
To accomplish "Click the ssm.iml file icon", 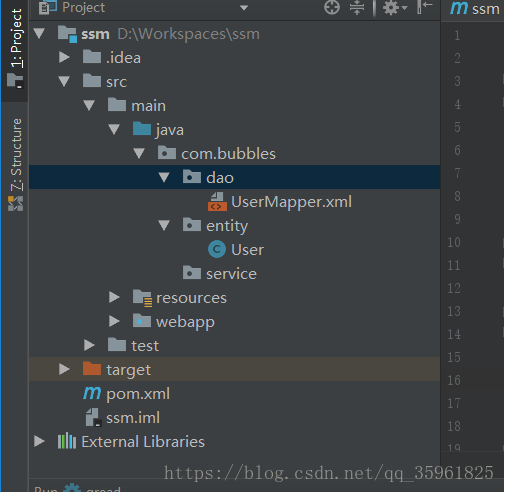I will tap(94, 418).
